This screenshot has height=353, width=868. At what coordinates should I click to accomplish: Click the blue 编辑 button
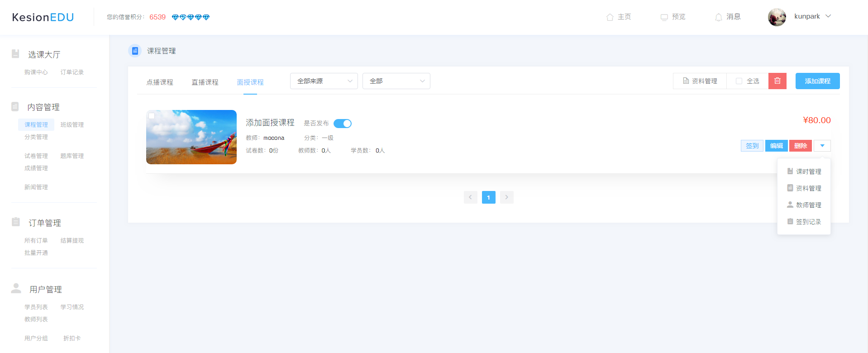[777, 146]
